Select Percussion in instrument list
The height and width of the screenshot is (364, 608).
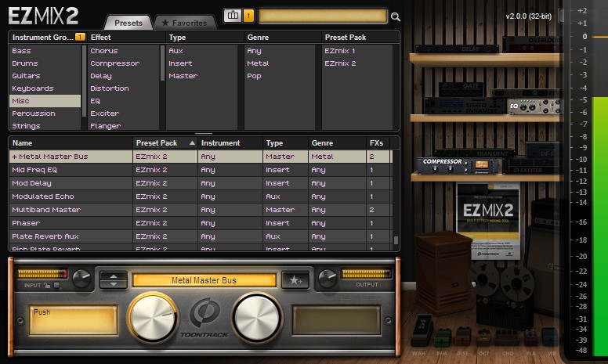[45, 114]
